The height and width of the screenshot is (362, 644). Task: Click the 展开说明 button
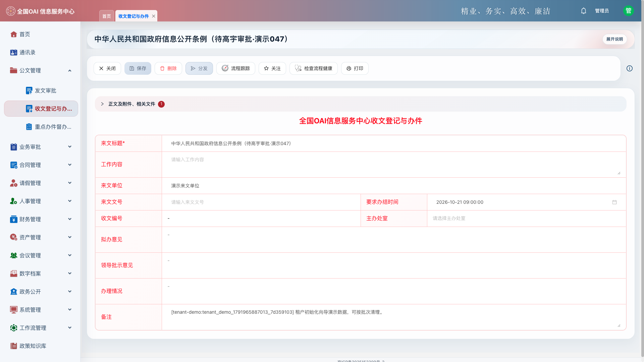point(614,39)
